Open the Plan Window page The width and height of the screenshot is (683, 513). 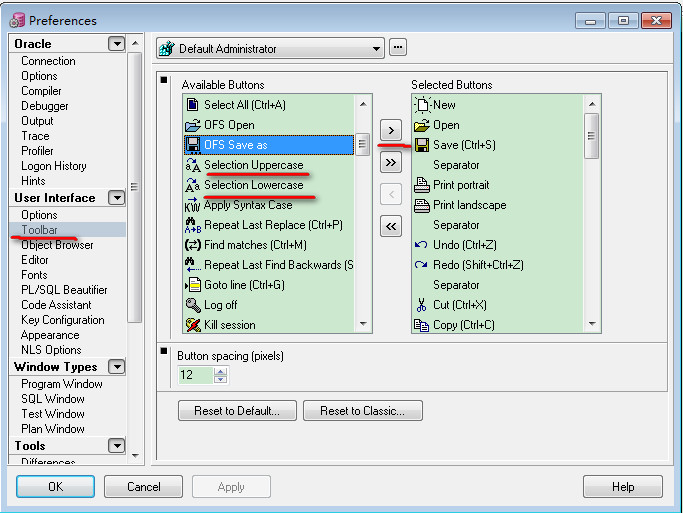click(x=53, y=429)
